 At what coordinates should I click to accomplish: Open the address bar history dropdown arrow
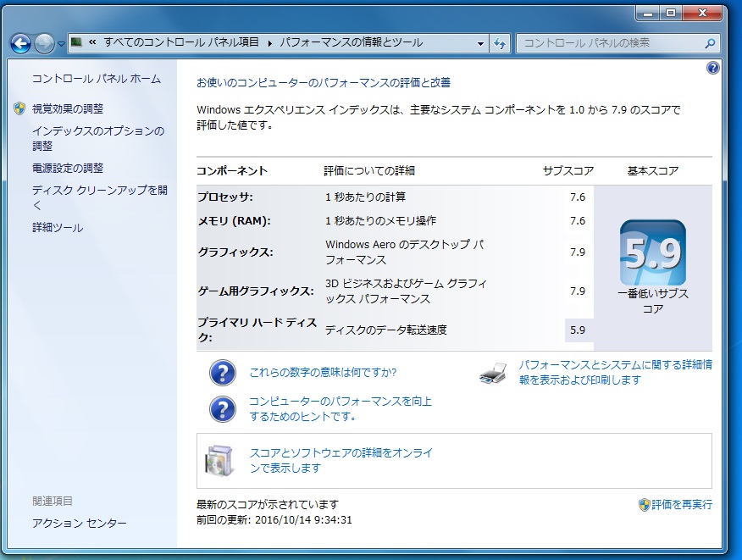pyautogui.click(x=480, y=43)
